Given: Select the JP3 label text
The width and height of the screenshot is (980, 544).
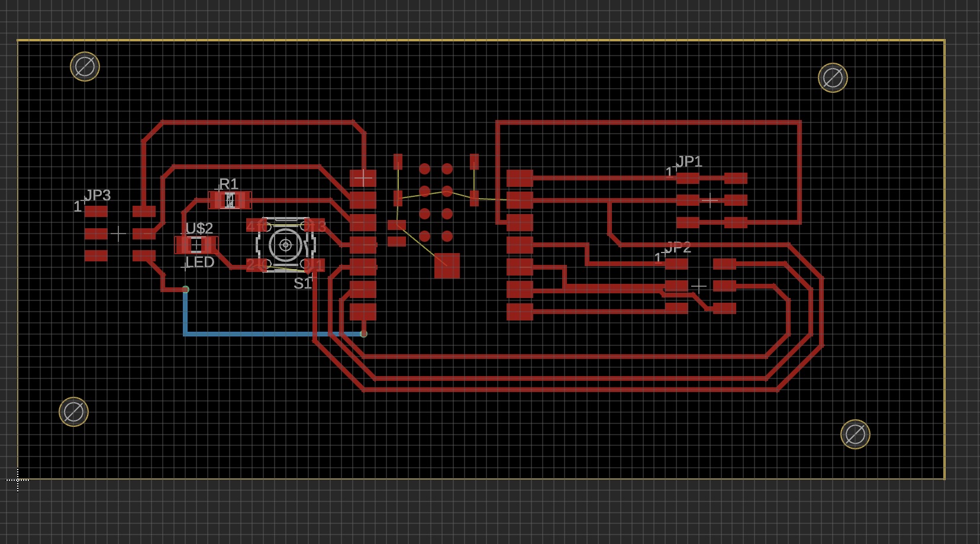Looking at the screenshot, I should 98,195.
